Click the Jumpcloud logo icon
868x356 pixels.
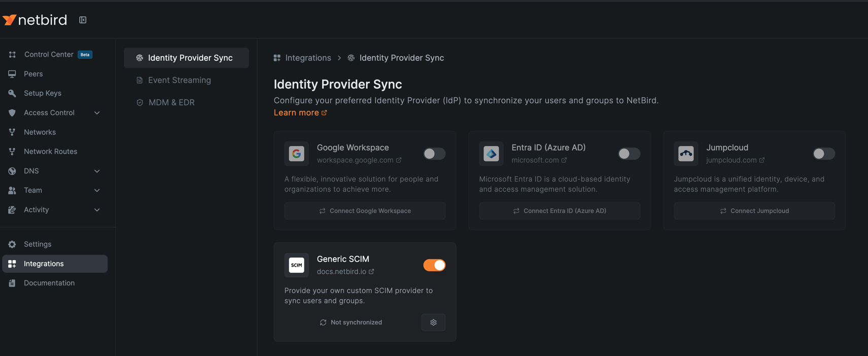pos(686,154)
